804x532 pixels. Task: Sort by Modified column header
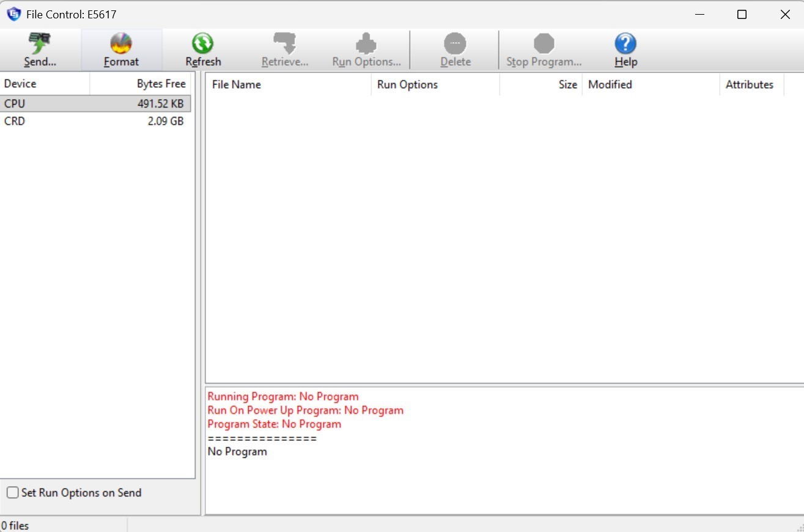click(650, 84)
